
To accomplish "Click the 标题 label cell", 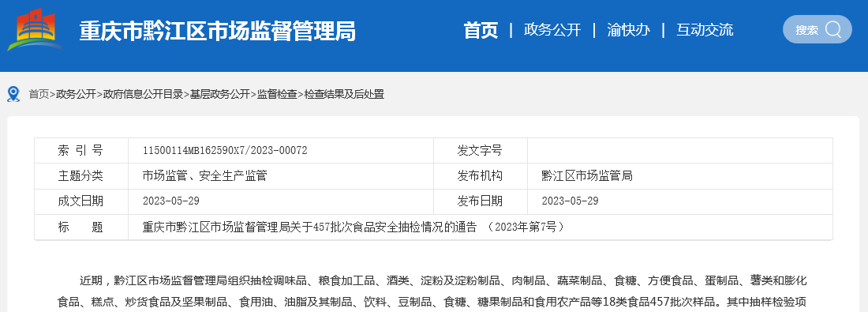I will 81,227.
